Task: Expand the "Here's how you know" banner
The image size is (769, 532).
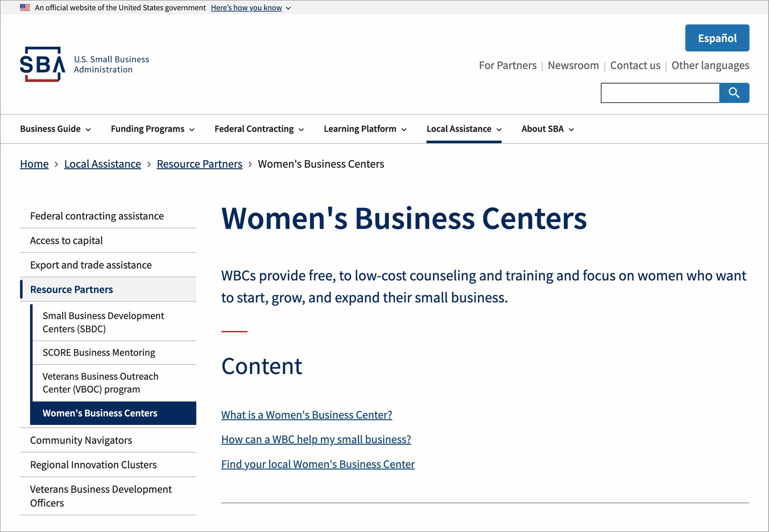Action: 250,8
